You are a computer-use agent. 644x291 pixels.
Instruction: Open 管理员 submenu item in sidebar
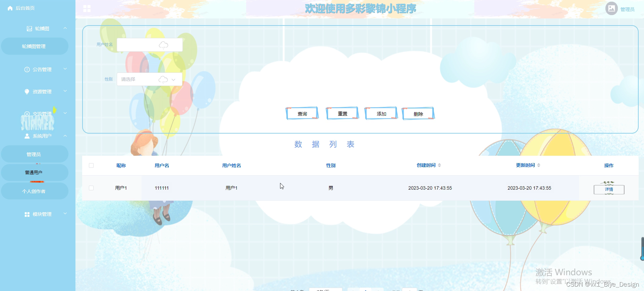[x=35, y=154]
